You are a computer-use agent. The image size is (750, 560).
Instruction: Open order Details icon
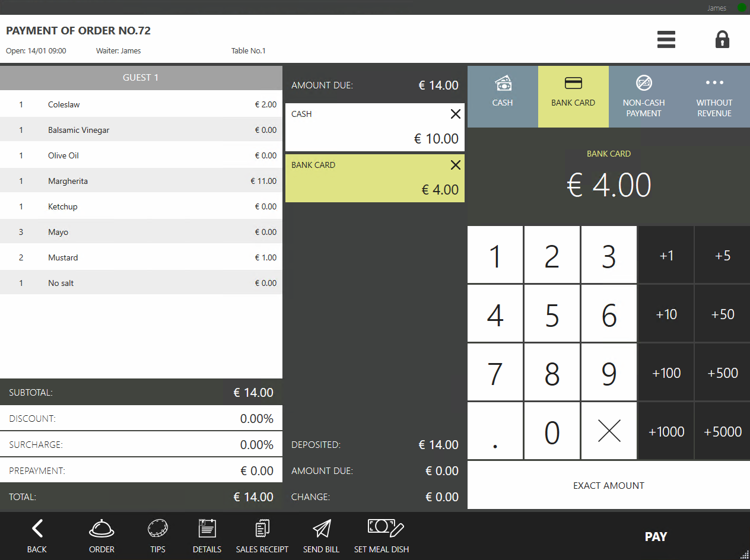point(207,536)
